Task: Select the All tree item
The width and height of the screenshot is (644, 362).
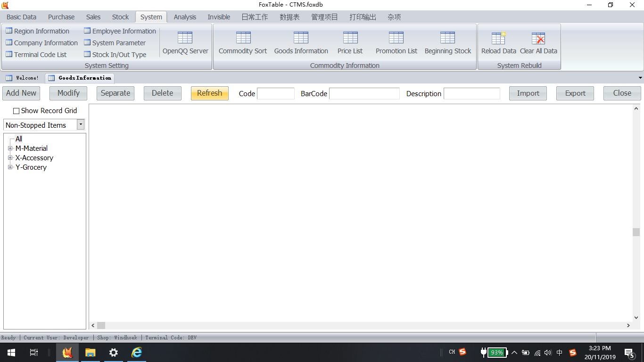Action: click(x=19, y=139)
